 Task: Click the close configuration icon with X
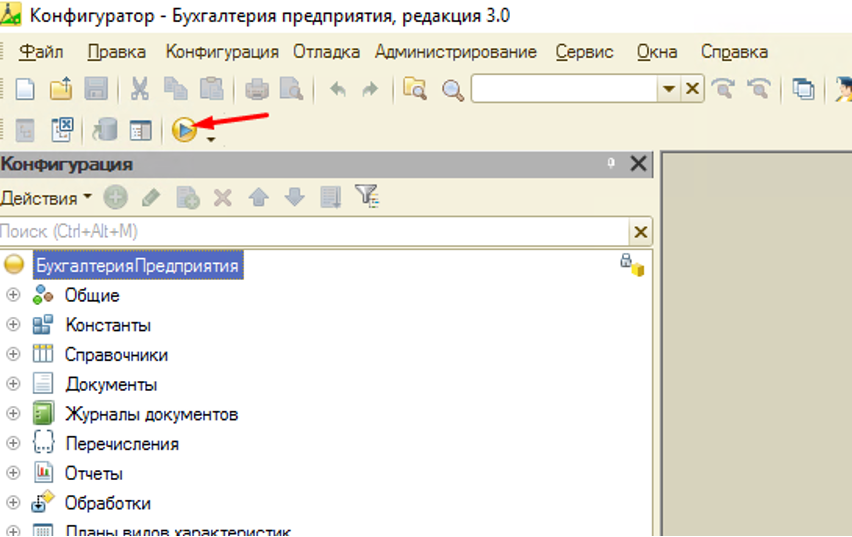coord(61,130)
